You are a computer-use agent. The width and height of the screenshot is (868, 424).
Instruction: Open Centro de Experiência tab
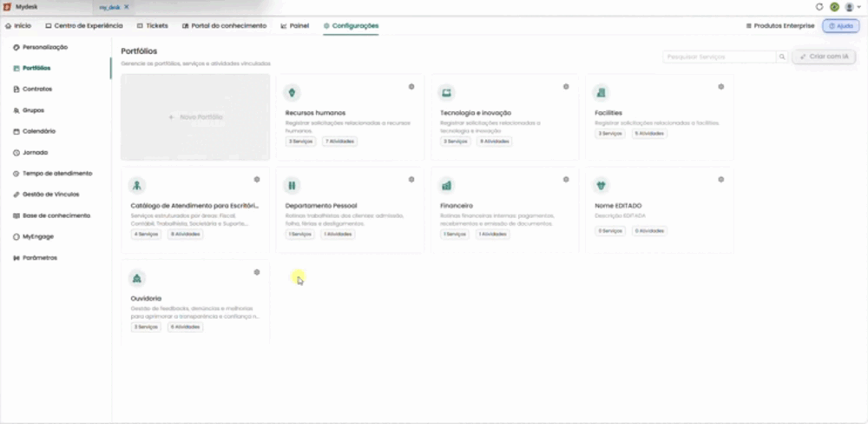coord(84,25)
